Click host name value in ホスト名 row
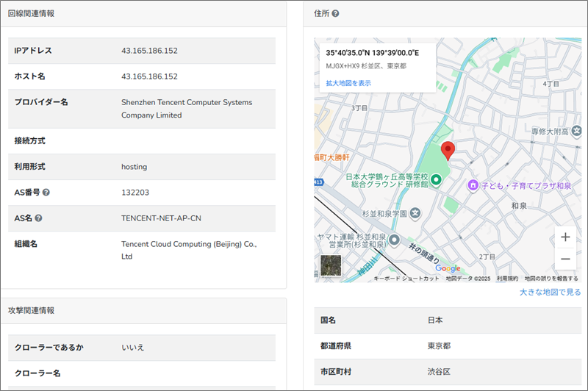The width and height of the screenshot is (588, 391). pos(149,76)
